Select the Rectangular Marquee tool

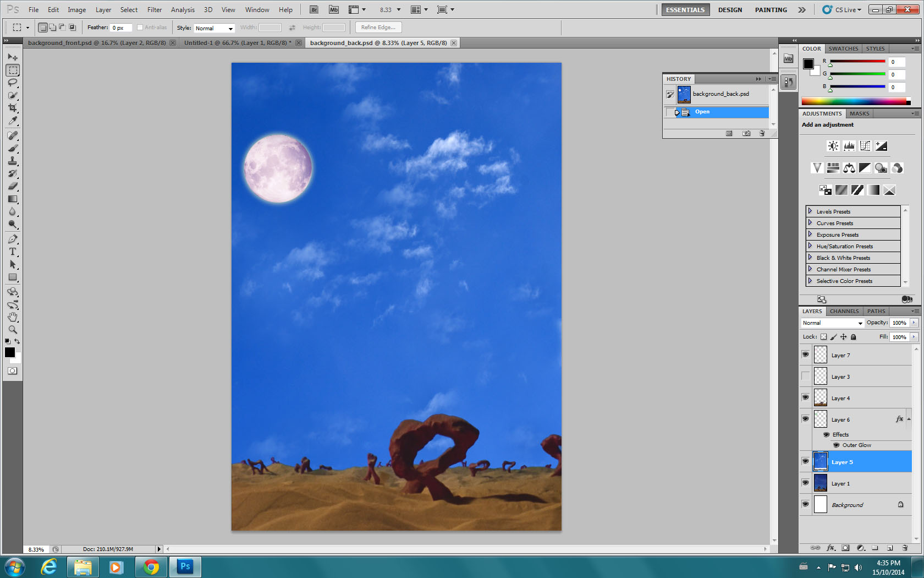point(13,70)
